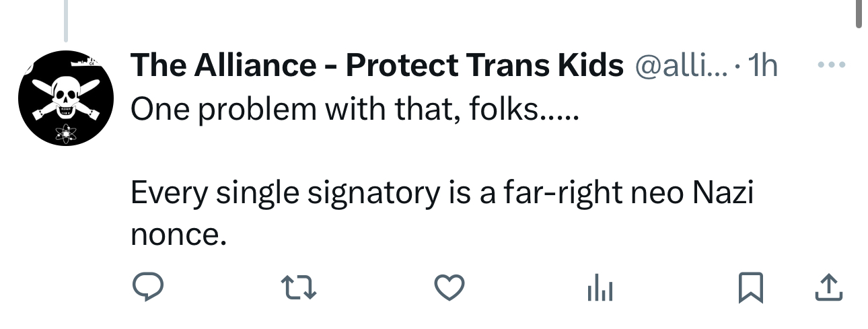The image size is (868, 329).
Task: Click display name "The Alliance - Protect Trans Kids"
Action: (x=377, y=65)
